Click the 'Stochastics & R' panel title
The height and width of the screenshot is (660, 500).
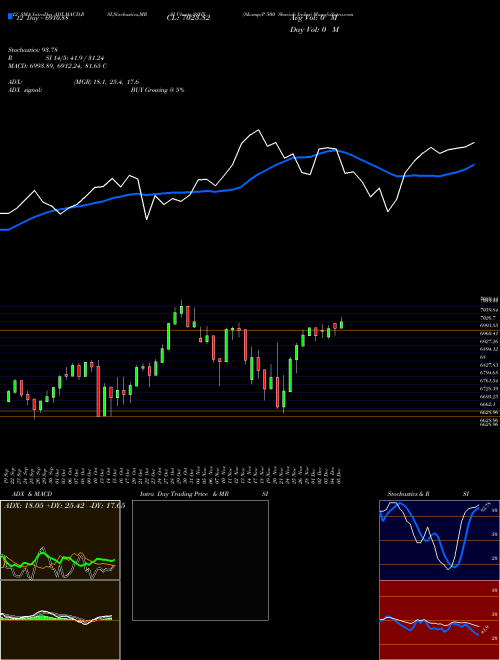408,494
